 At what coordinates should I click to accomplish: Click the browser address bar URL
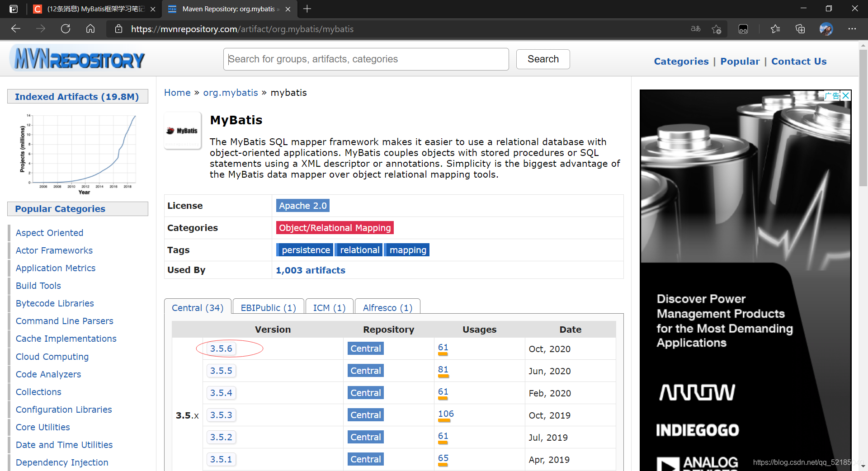[242, 29]
